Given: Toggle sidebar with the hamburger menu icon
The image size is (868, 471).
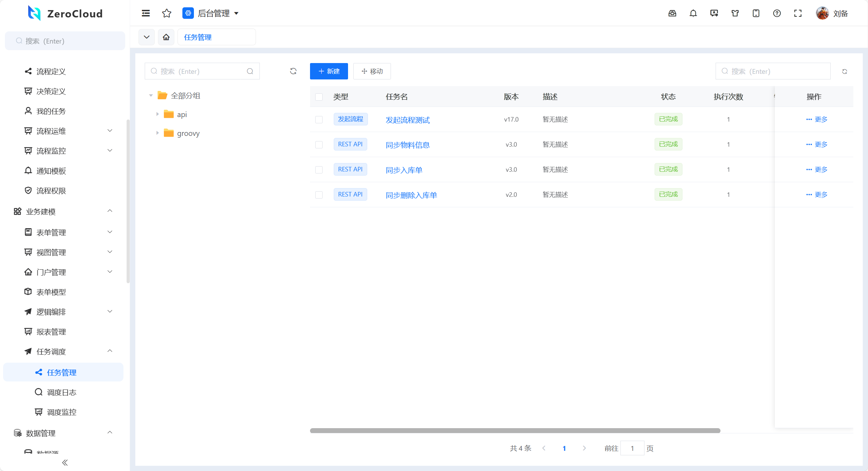Looking at the screenshot, I should point(146,13).
